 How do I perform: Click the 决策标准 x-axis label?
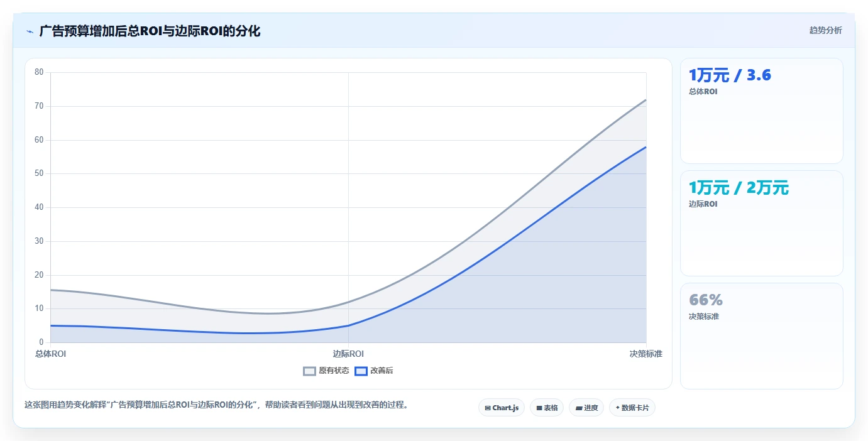point(646,354)
